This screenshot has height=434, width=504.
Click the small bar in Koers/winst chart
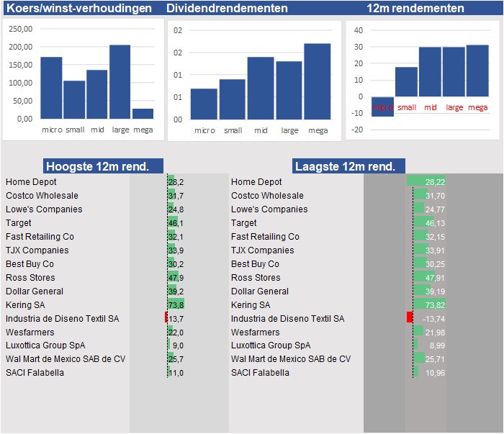pyautogui.click(x=74, y=100)
